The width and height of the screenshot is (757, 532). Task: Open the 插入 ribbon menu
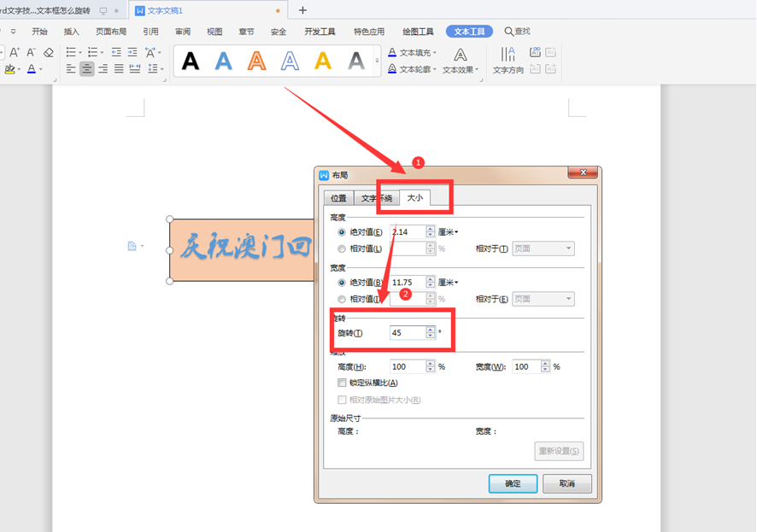[x=71, y=31]
